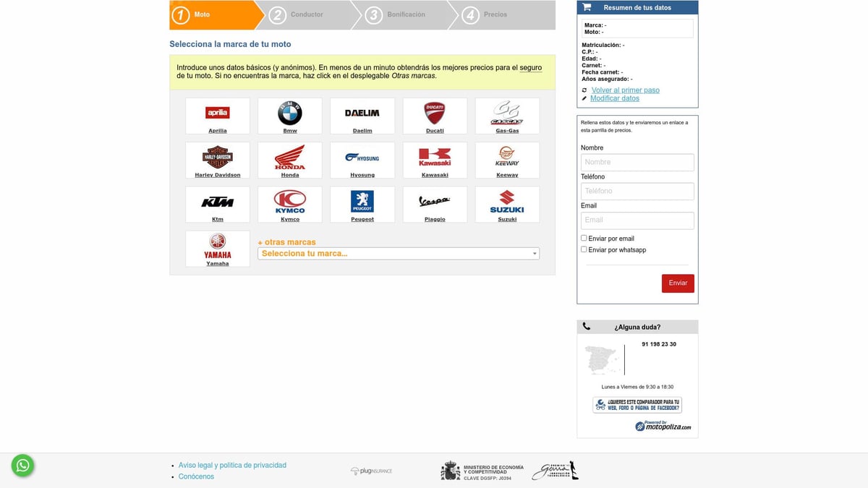Open the 'Modificar datos' link
This screenshot has height=488, width=868.
pos(615,98)
